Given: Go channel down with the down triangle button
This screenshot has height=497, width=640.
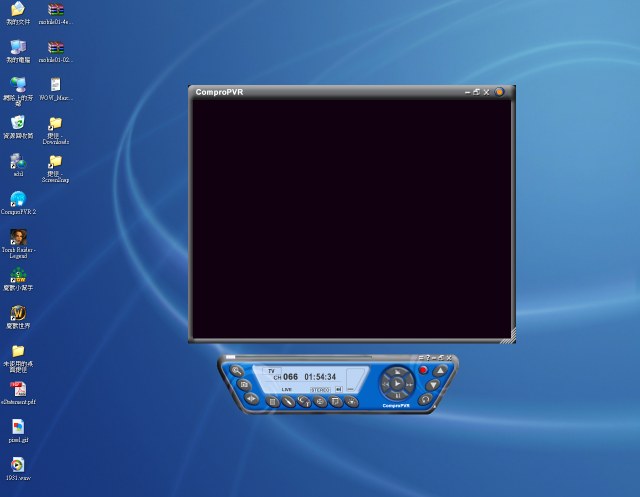Looking at the screenshot, I should (433, 385).
